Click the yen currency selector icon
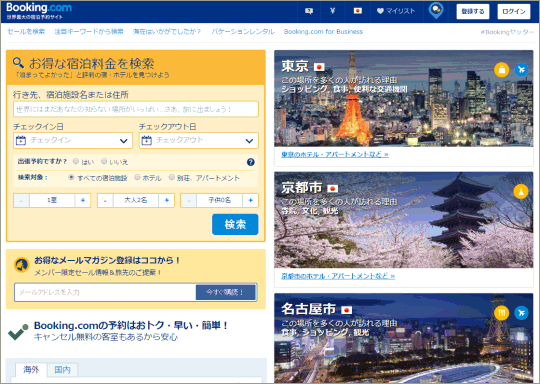This screenshot has height=384, width=540. pos(332,11)
